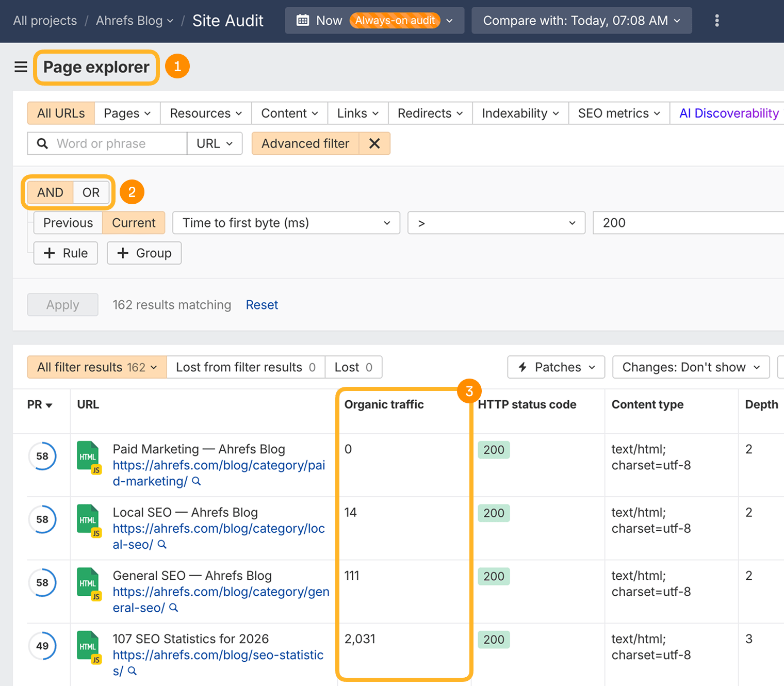Open the AI Discoverability tab
Viewport: 784px width, 686px height.
(728, 113)
